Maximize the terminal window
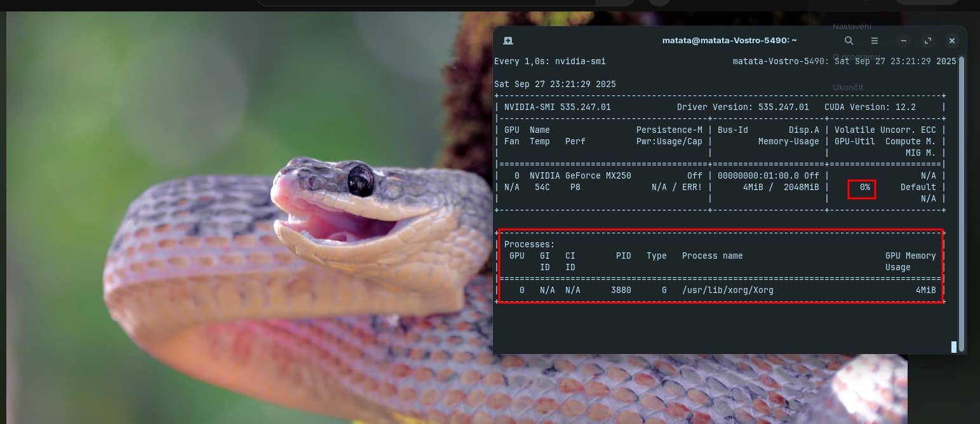This screenshot has height=424, width=980. coord(928,41)
